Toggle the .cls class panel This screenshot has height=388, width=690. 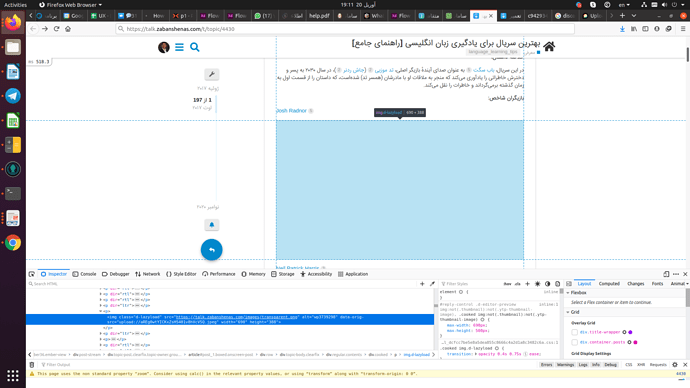518,284
